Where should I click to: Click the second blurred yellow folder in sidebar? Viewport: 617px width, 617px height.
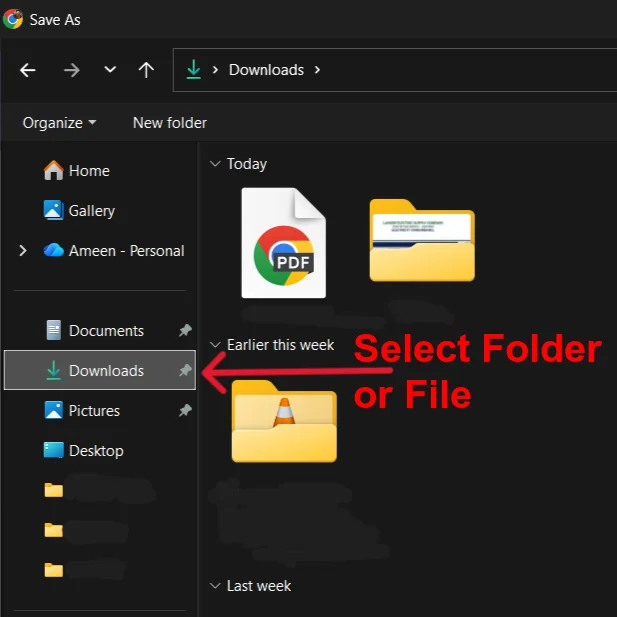point(54,530)
